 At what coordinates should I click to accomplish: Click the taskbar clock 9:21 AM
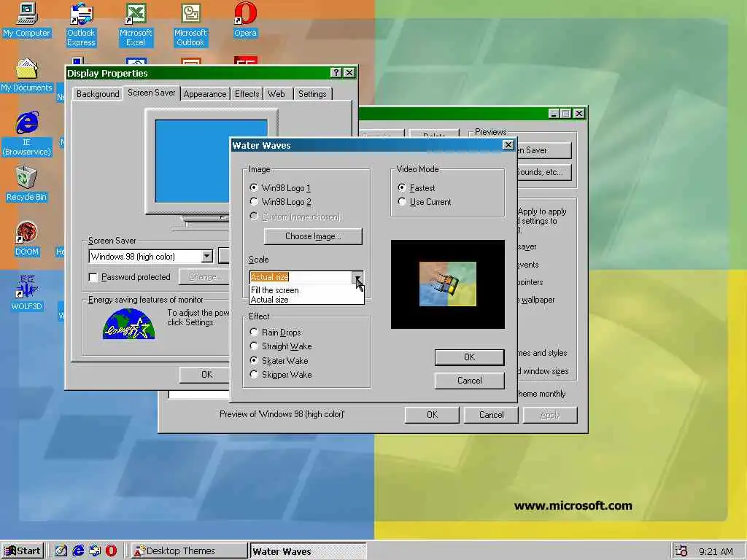pyautogui.click(x=716, y=551)
